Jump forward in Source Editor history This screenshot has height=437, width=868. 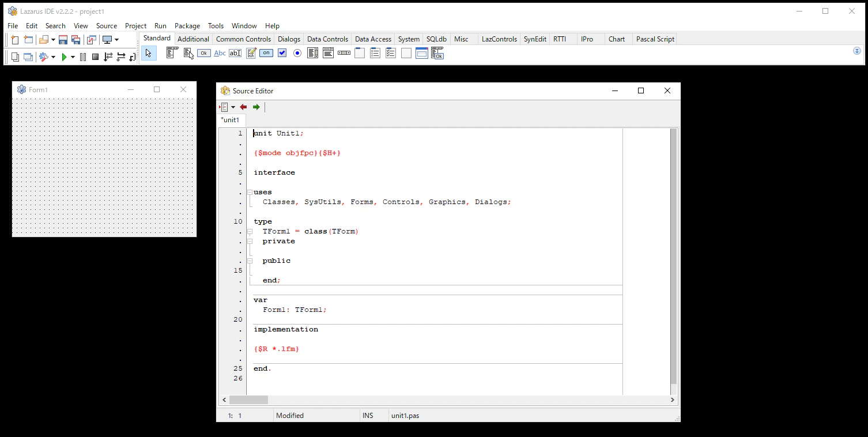(256, 107)
